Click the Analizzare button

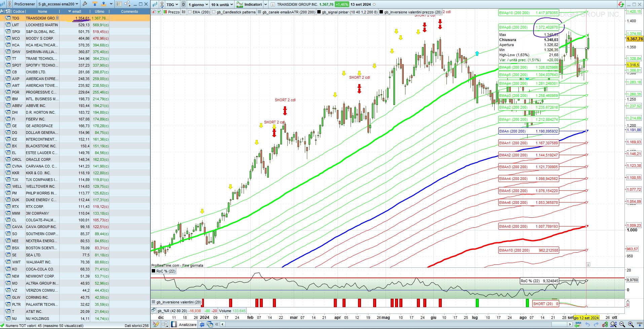[184, 324]
